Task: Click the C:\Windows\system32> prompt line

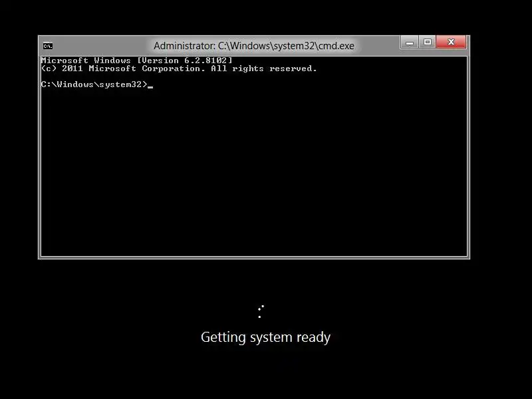Action: coord(96,84)
